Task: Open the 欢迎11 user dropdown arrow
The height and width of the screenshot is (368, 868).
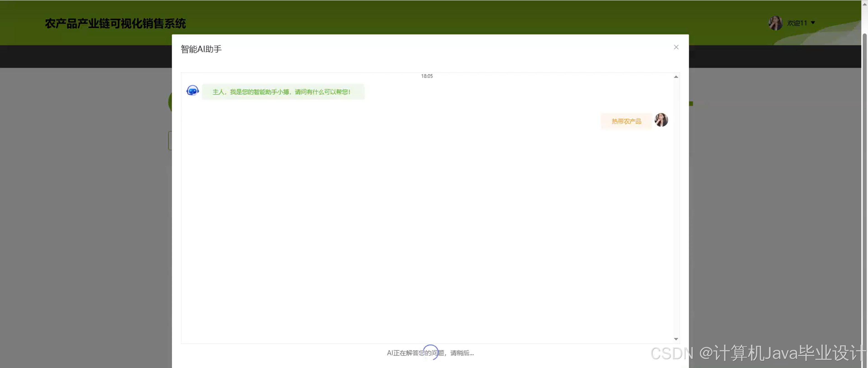Action: 813,23
